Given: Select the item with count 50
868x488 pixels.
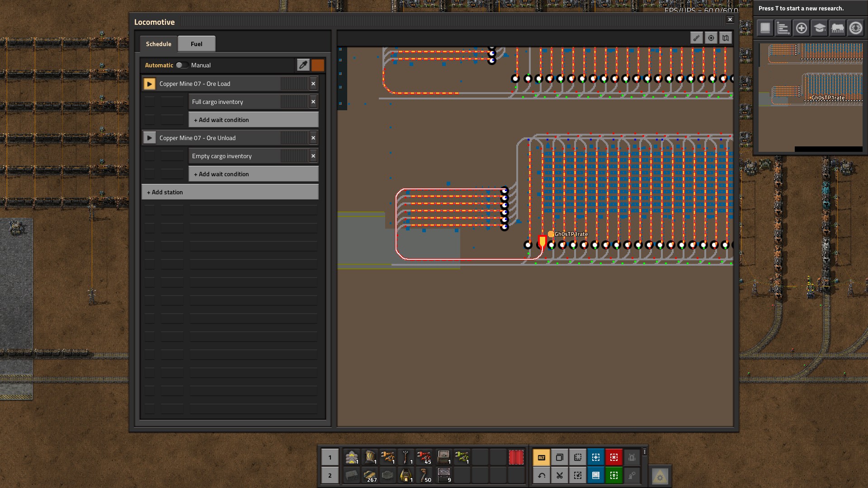Looking at the screenshot, I should 424,475.
